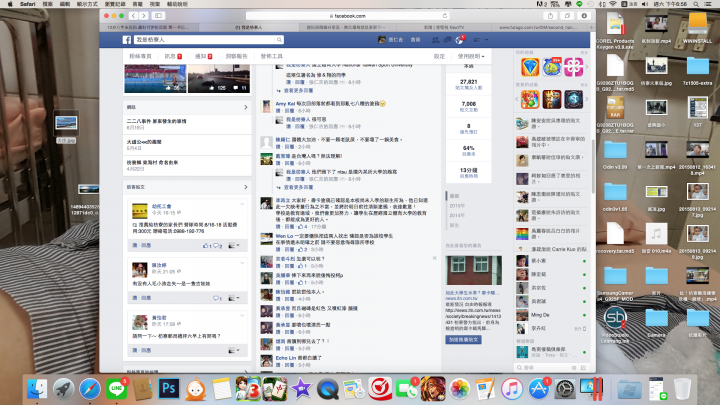Close the sidebar ad with X
This screenshot has width=720, height=405.
[x=434, y=258]
